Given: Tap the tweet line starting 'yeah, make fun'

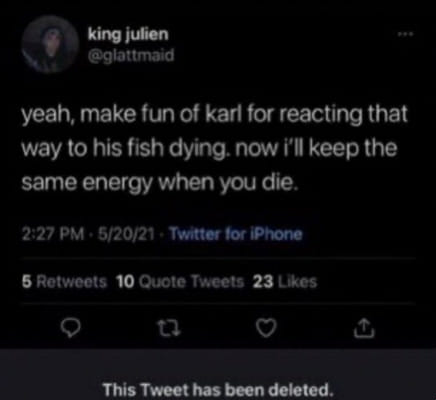Looking at the screenshot, I should tap(215, 115).
